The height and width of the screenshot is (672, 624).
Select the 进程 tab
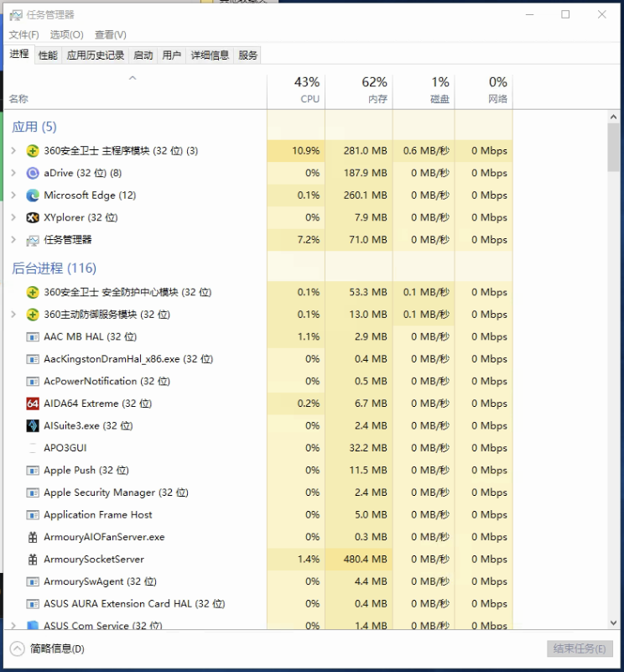click(18, 55)
